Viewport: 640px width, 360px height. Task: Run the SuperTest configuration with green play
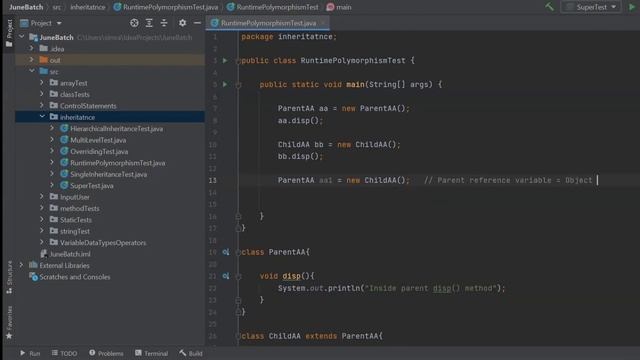tap(633, 7)
